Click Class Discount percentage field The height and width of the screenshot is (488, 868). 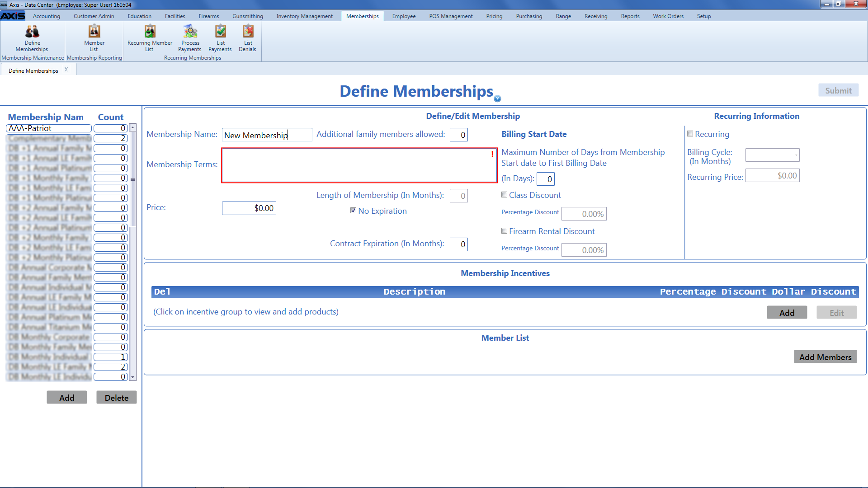[x=584, y=214]
